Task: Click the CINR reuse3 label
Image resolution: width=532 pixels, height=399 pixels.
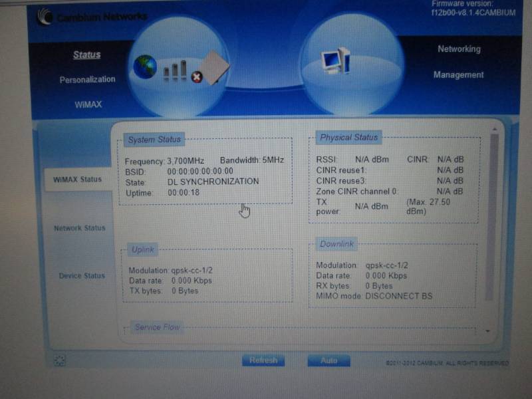Action: pos(340,181)
